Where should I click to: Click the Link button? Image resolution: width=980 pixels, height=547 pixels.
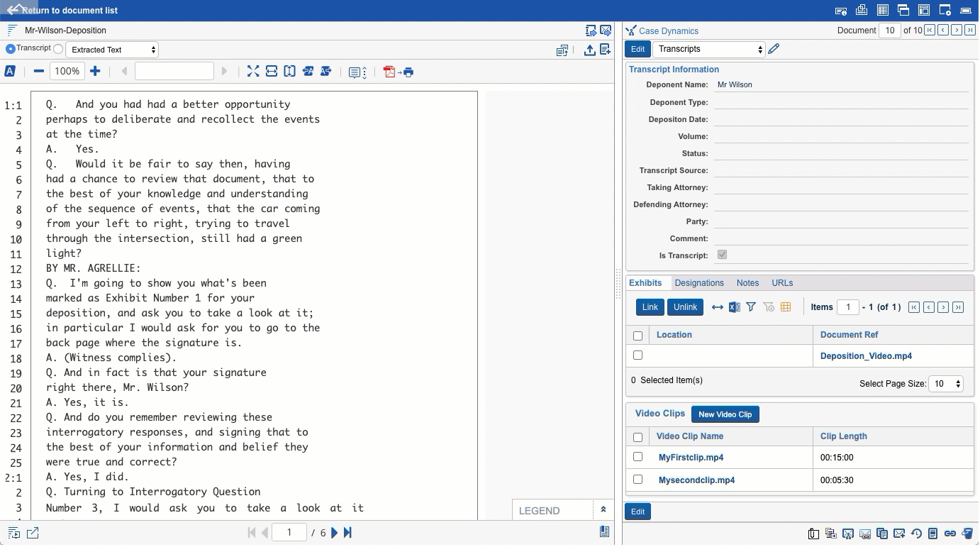[650, 307]
